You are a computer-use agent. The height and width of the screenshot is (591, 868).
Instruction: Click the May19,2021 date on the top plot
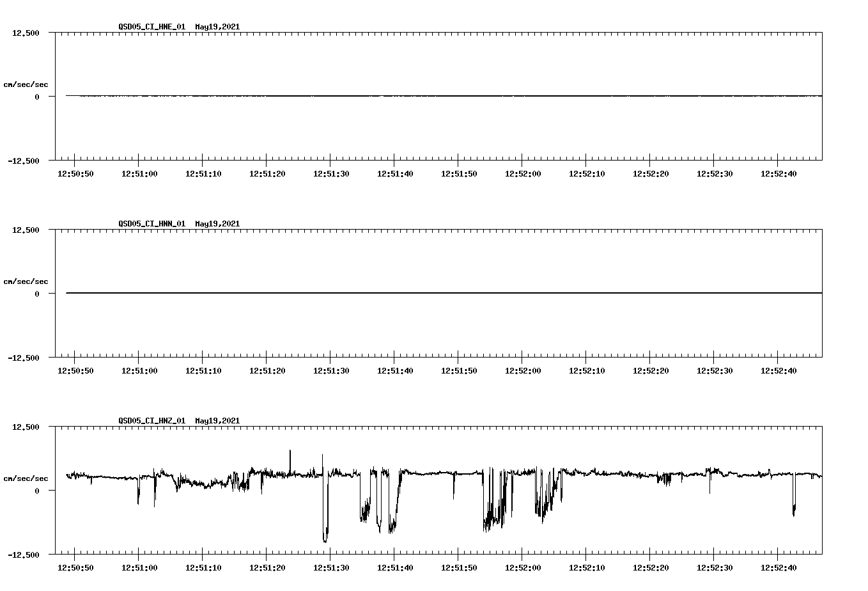pos(217,27)
